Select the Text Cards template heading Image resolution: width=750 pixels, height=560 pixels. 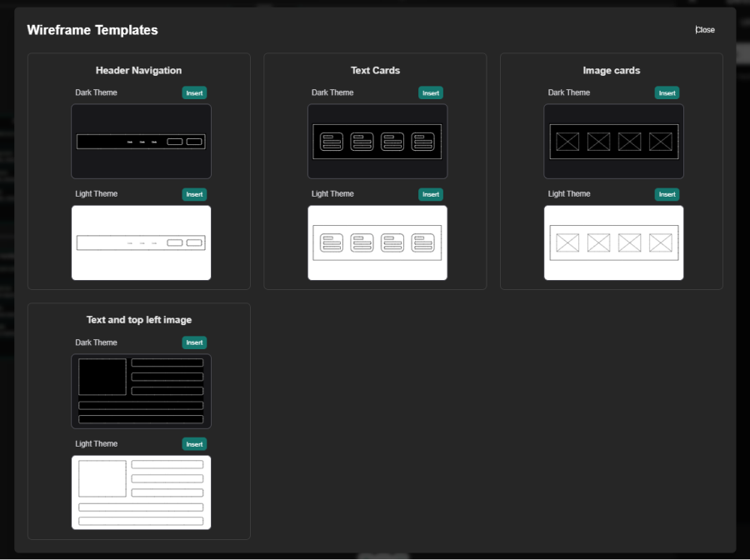point(375,70)
